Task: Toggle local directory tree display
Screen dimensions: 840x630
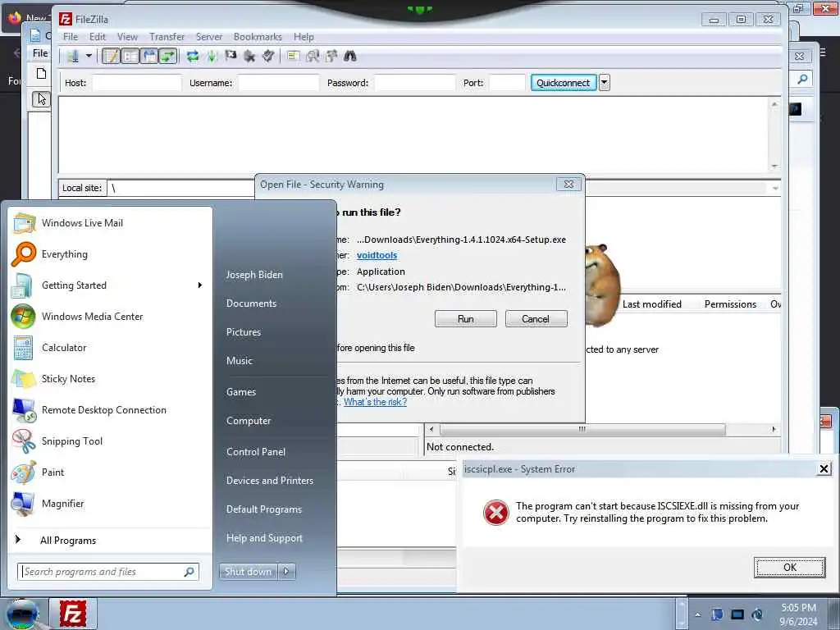Action: (130, 56)
